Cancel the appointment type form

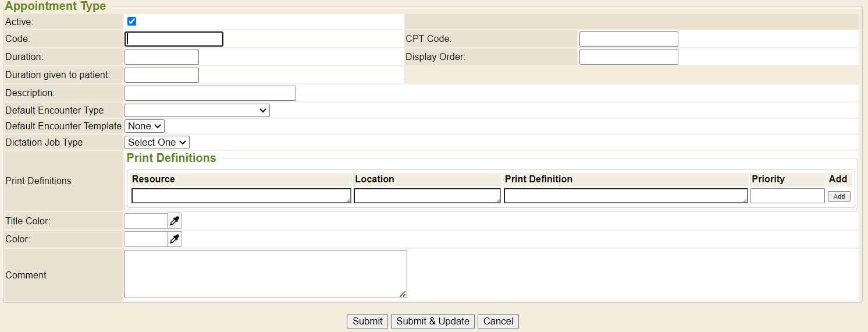(498, 321)
